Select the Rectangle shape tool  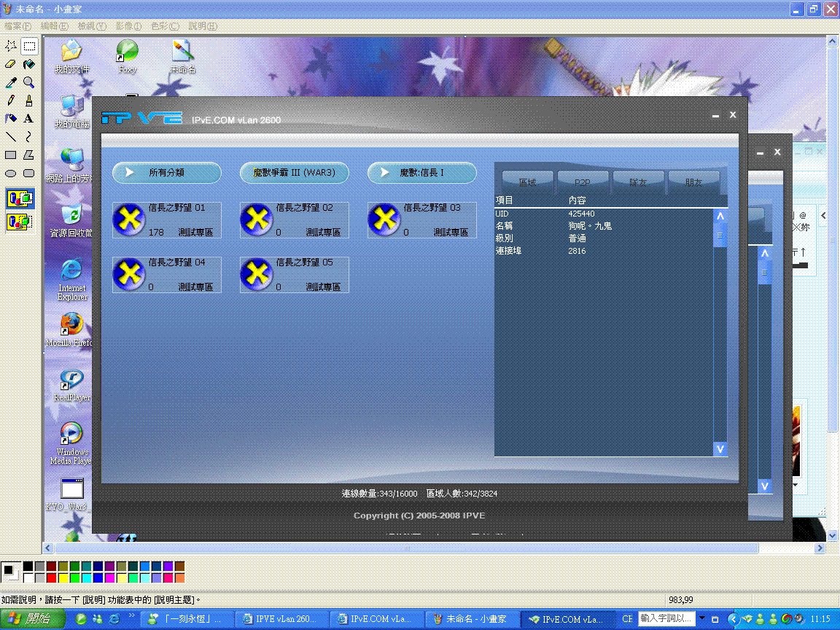pyautogui.click(x=11, y=155)
